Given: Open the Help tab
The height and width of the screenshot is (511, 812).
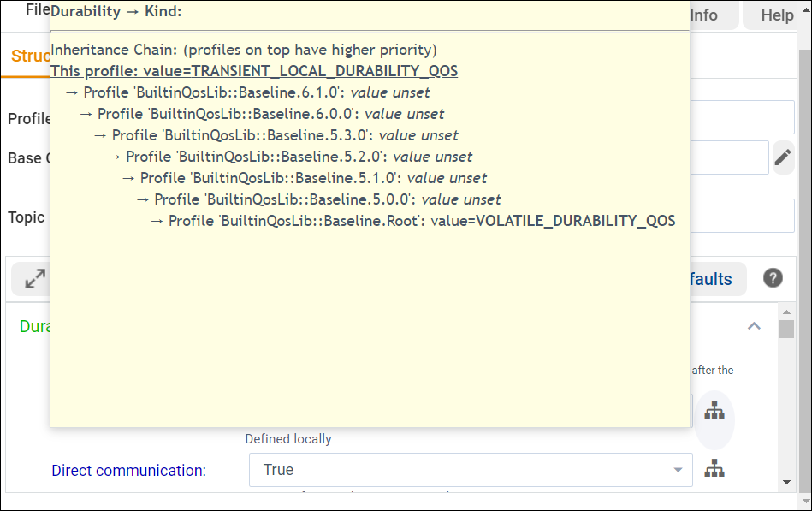Looking at the screenshot, I should tap(776, 15).
